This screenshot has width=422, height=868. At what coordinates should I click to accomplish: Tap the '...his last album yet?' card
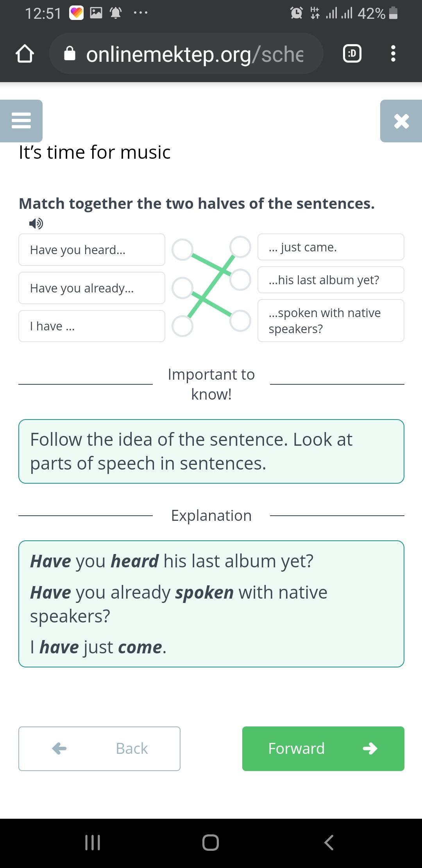click(x=331, y=280)
